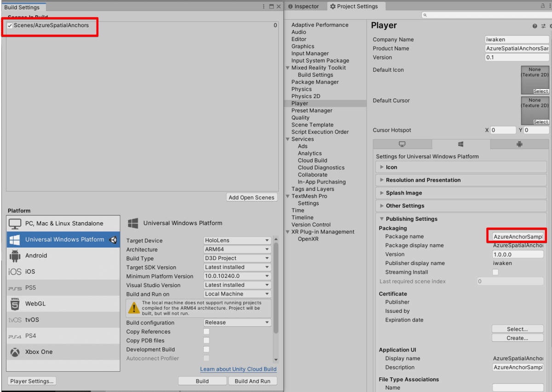The image size is (552, 392).
Task: Open Player Settings button
Action: tap(32, 381)
